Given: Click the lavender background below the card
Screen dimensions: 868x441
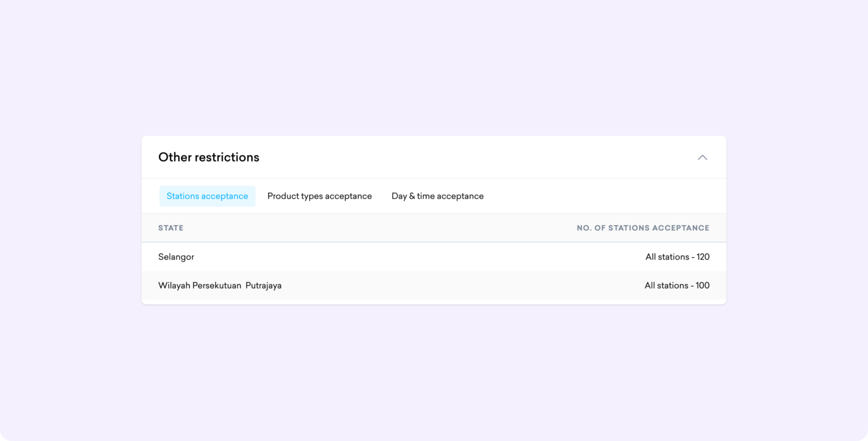Looking at the screenshot, I should click(434, 373).
